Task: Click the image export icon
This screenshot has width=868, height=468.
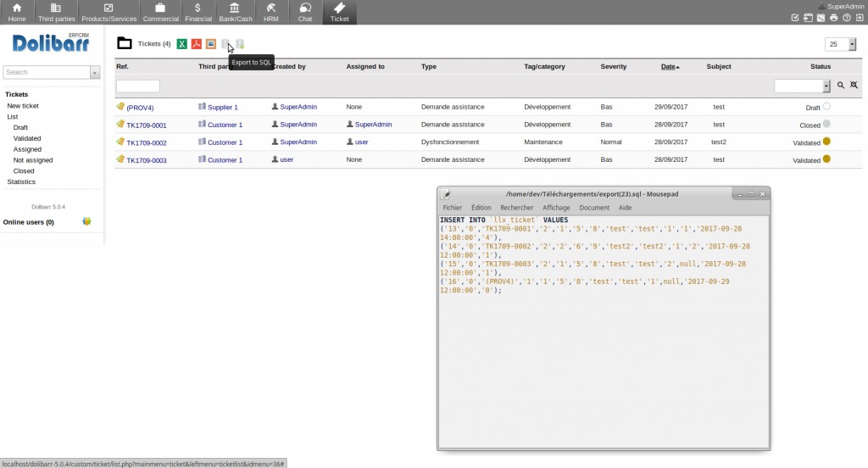Action: coord(210,44)
